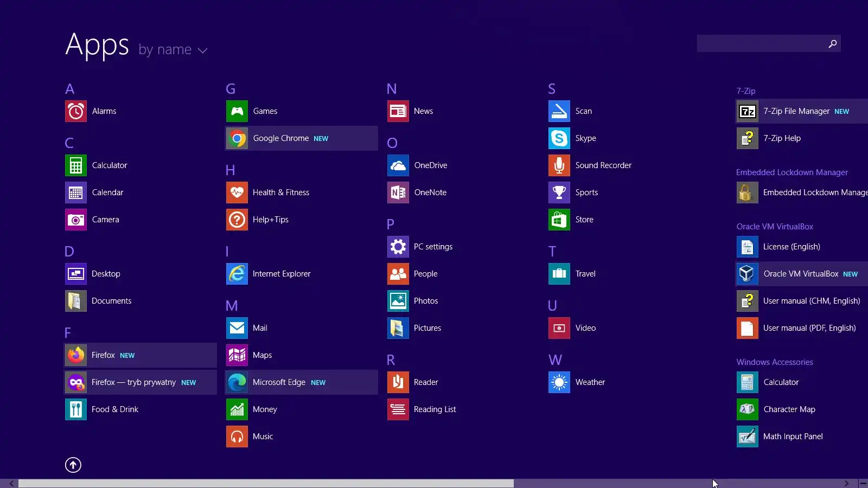Click the scrollbar left arrow

pyautogui.click(x=11, y=483)
